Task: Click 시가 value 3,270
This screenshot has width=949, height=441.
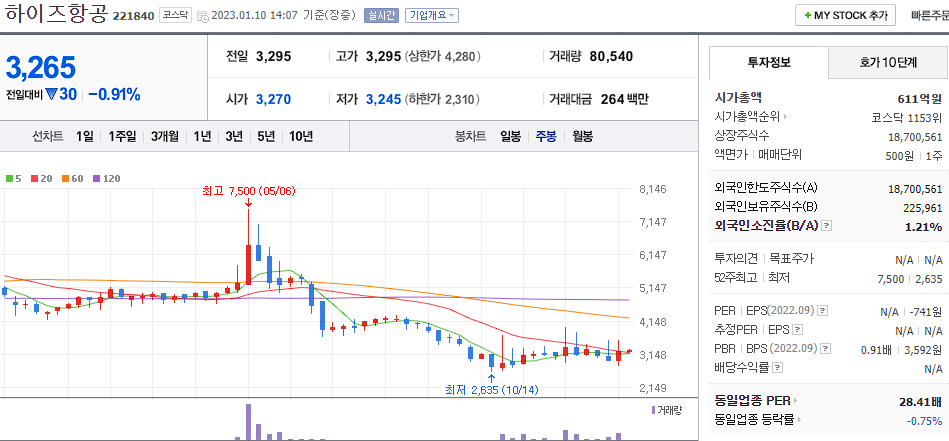Action: 274,99
